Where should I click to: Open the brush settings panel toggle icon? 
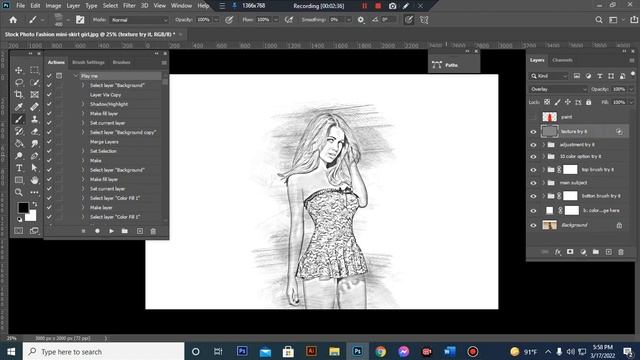click(80, 20)
